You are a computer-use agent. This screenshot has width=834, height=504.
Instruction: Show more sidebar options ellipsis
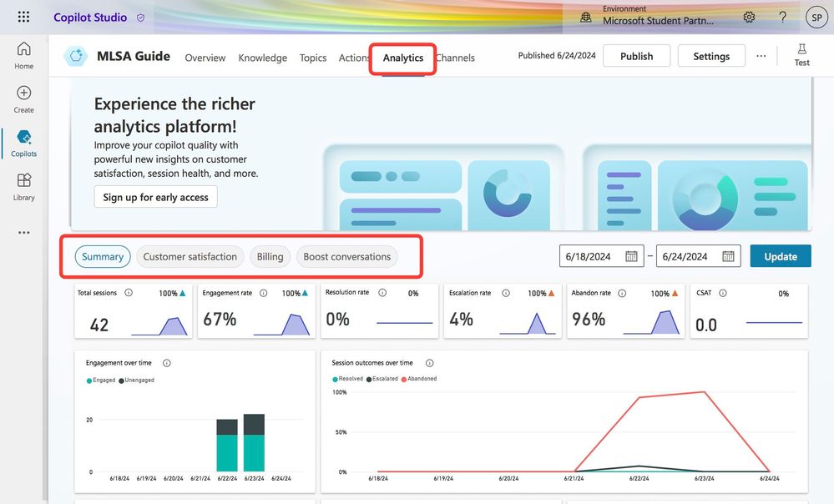(23, 232)
